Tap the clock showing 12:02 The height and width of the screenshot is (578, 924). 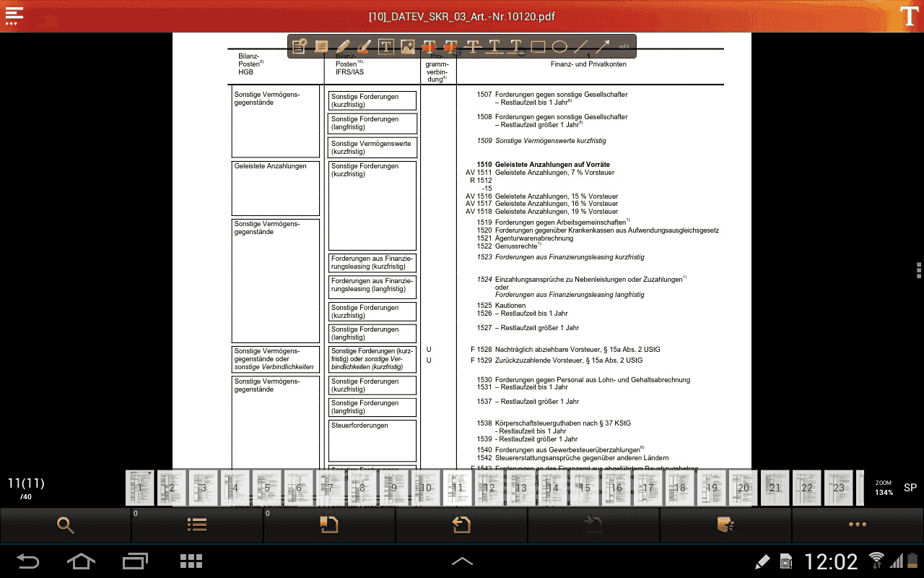(831, 561)
